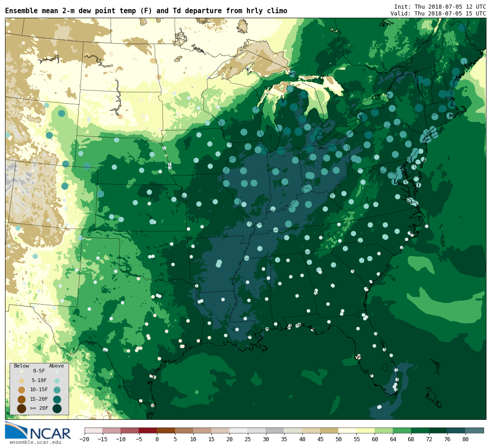Click the light gray swatch between 25 and 30
The height and width of the screenshot is (448, 491).
click(x=257, y=431)
